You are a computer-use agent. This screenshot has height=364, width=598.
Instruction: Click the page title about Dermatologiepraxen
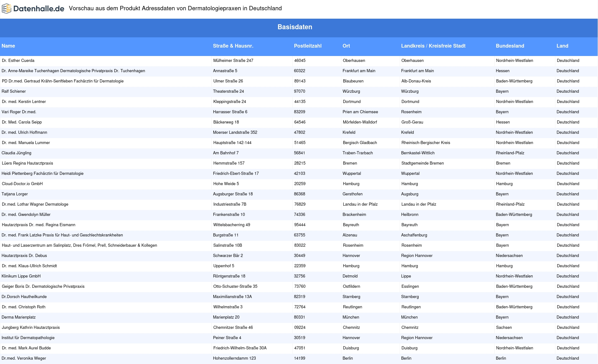click(175, 8)
